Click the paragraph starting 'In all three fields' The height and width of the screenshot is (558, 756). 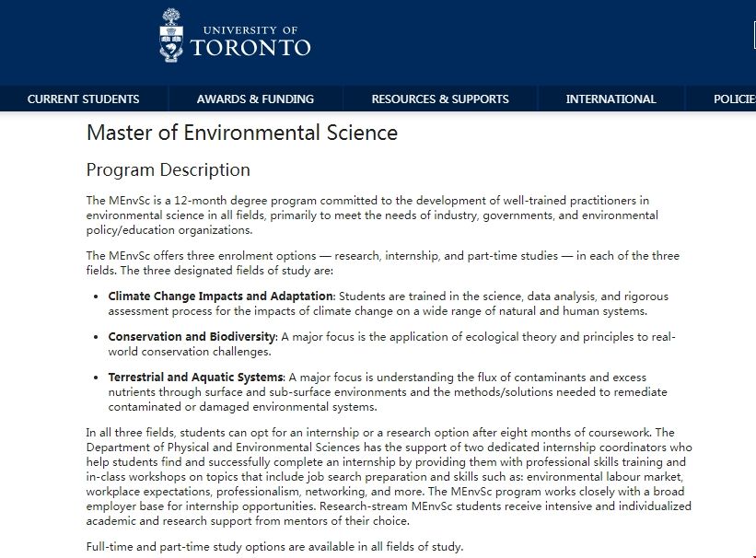pos(389,477)
